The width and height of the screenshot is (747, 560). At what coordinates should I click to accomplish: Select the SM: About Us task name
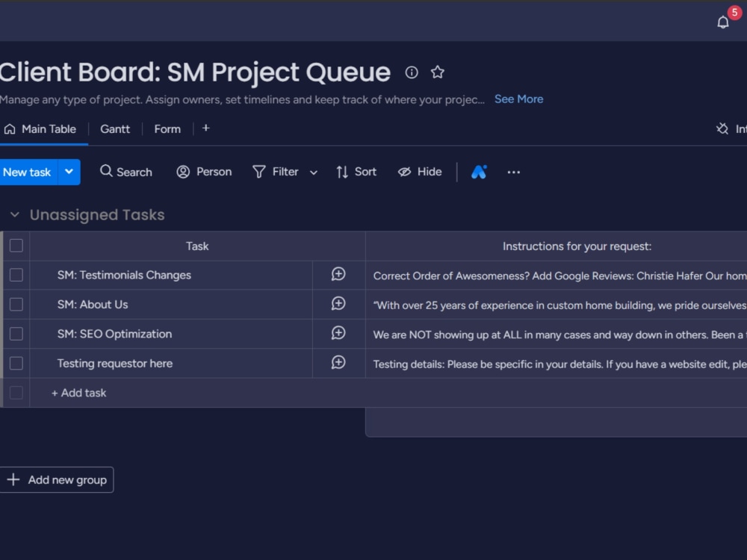pos(93,305)
